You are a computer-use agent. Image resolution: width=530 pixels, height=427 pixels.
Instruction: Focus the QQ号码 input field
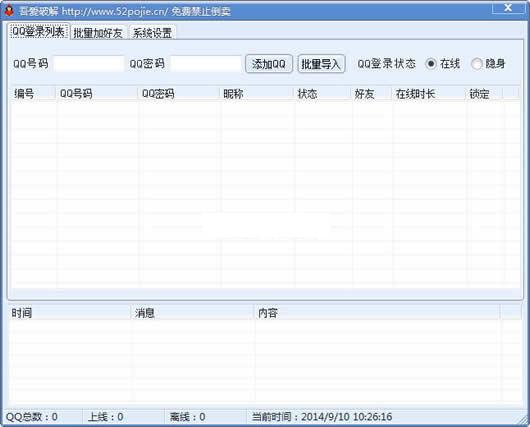(89, 64)
